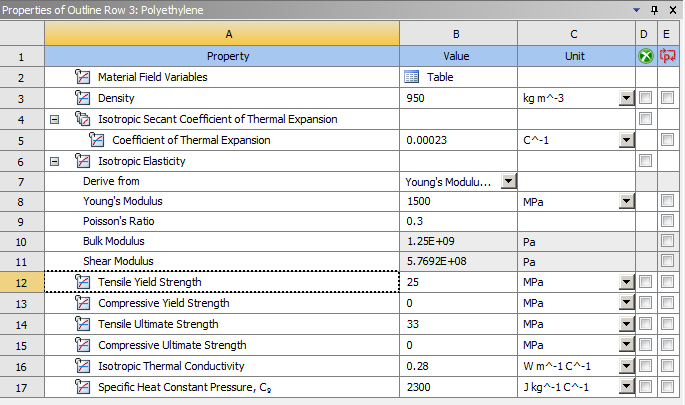Open Derive from Young's Modulus dropdown
The image size is (685, 405).
coord(509,181)
